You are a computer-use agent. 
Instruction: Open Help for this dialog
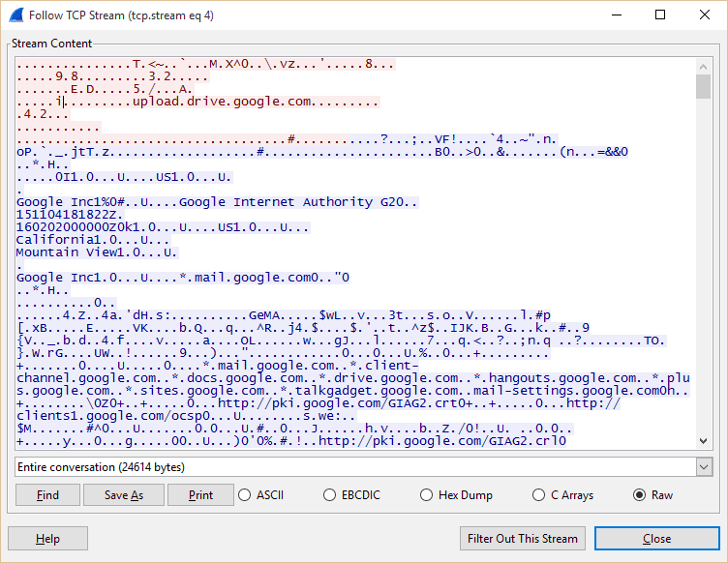click(47, 539)
